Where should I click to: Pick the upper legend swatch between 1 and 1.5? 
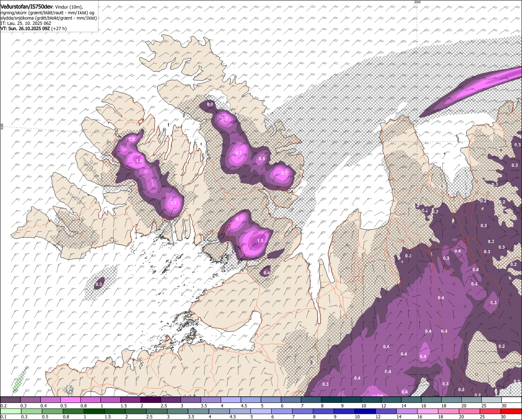111,400
